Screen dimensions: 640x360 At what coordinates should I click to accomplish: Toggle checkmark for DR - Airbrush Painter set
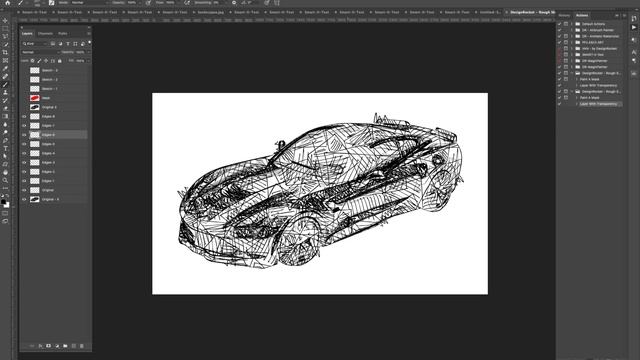click(560, 30)
